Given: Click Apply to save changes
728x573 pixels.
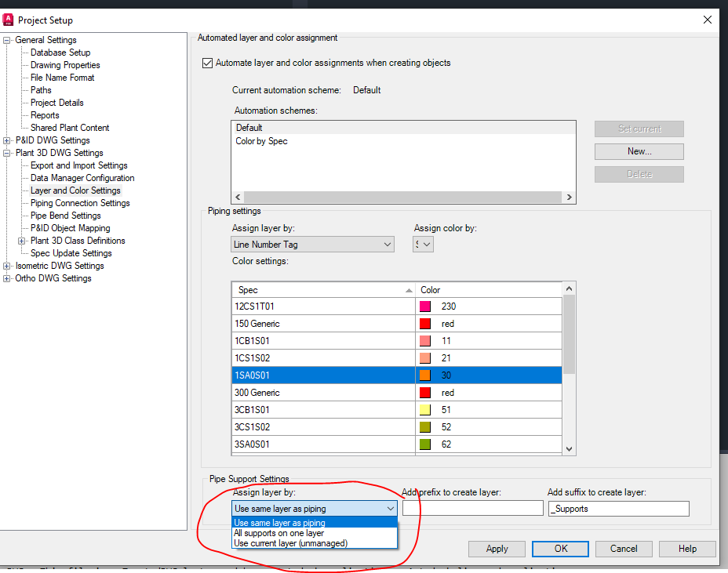Looking at the screenshot, I should pos(497,549).
